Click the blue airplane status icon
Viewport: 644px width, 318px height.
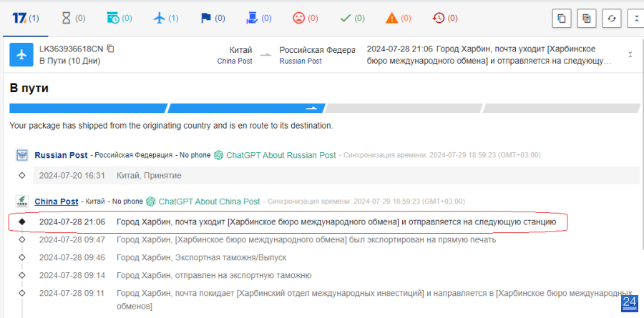tap(21, 54)
